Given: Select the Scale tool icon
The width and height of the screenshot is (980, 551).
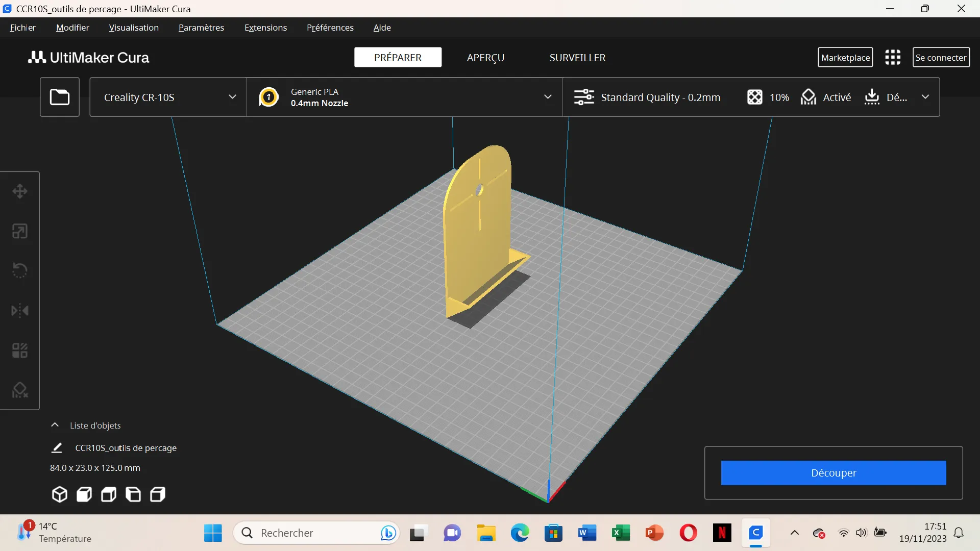Looking at the screenshot, I should click(x=20, y=231).
